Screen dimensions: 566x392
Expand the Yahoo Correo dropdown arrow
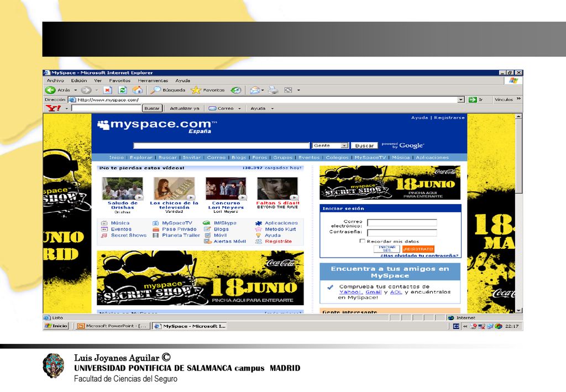point(239,108)
